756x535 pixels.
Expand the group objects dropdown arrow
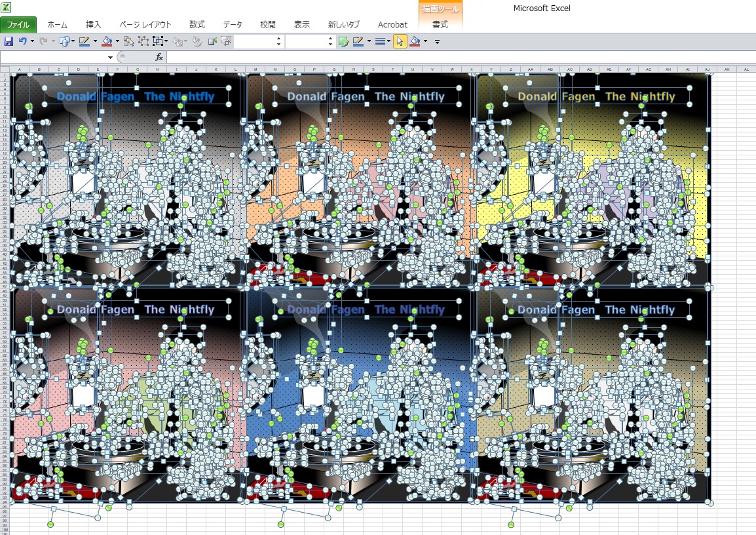pos(166,41)
